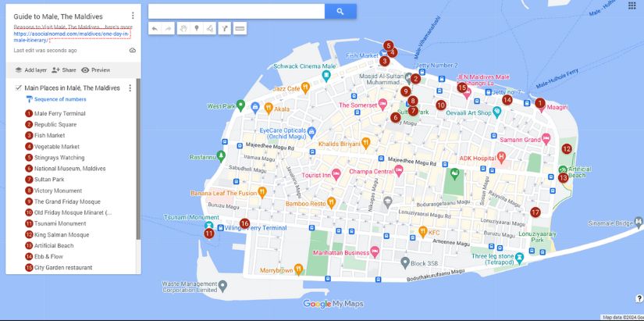Open the map title three-dot options menu

pyautogui.click(x=133, y=16)
